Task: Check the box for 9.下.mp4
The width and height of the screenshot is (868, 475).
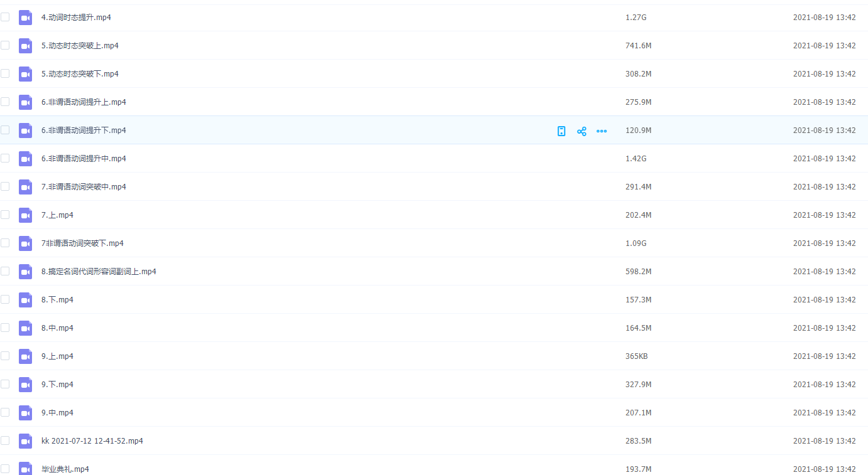Action: click(x=5, y=384)
